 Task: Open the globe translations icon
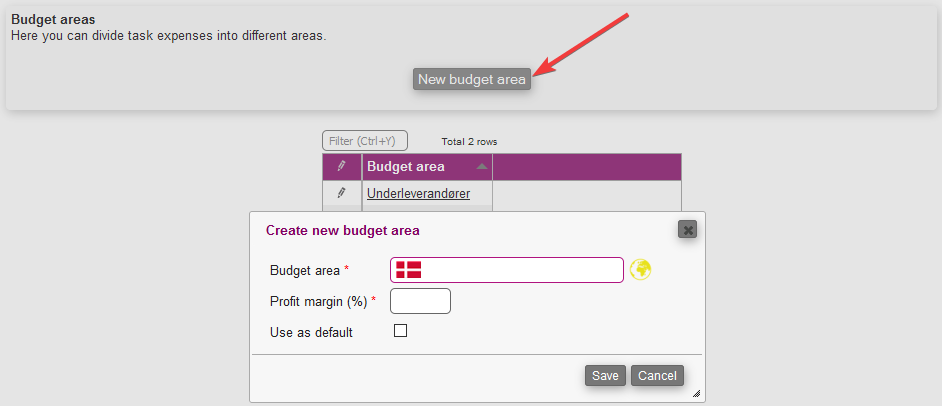(640, 270)
